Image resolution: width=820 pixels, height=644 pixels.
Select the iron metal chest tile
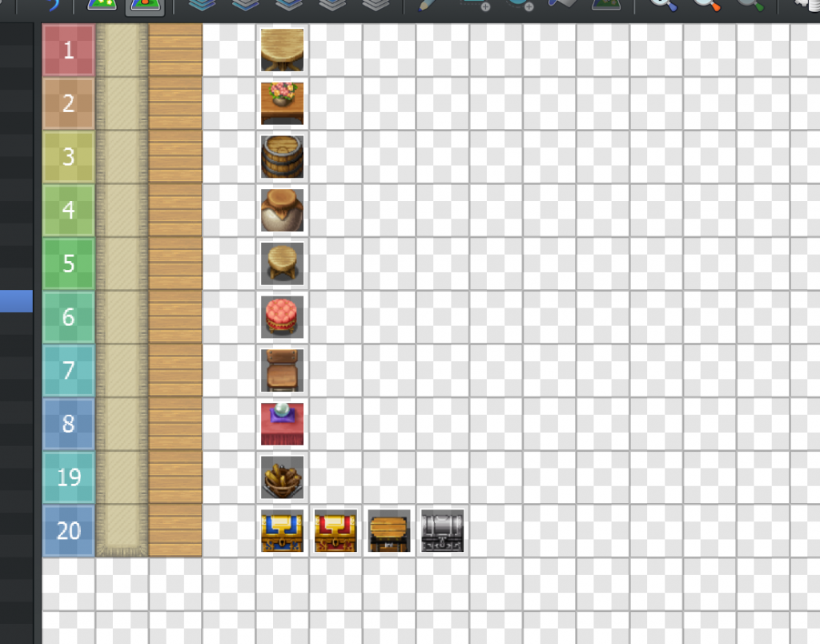coord(442,531)
